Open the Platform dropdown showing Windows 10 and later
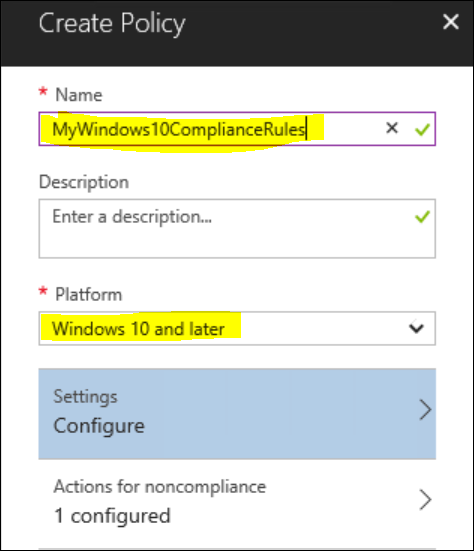The height and width of the screenshot is (551, 474). [x=237, y=328]
